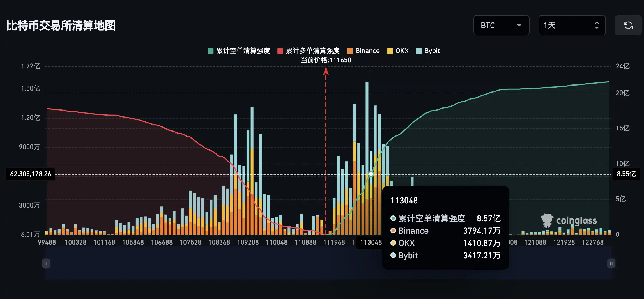Click the right zoom slider handle
Screen dimensions: 644x299
(611, 264)
